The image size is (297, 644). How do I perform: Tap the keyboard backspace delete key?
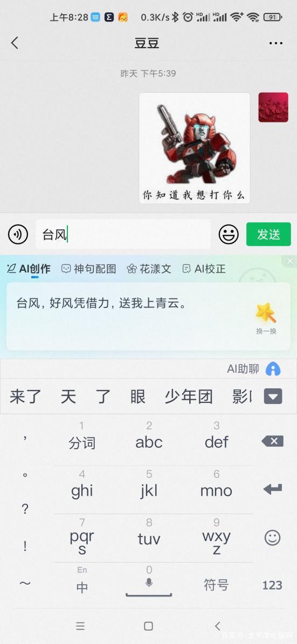point(272,442)
